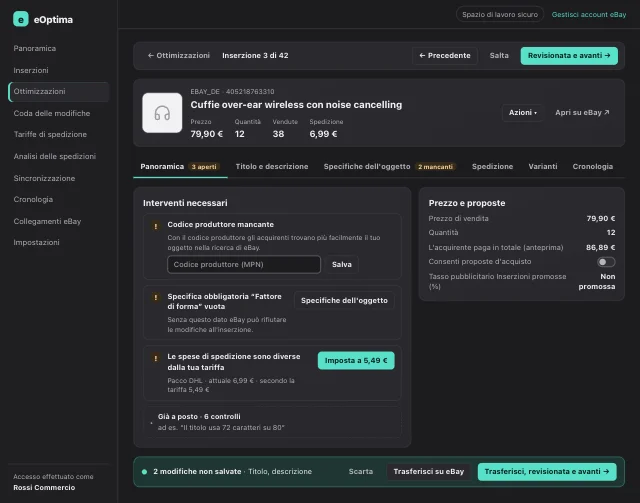
Task: Switch to Varianti tab
Action: pos(543,167)
